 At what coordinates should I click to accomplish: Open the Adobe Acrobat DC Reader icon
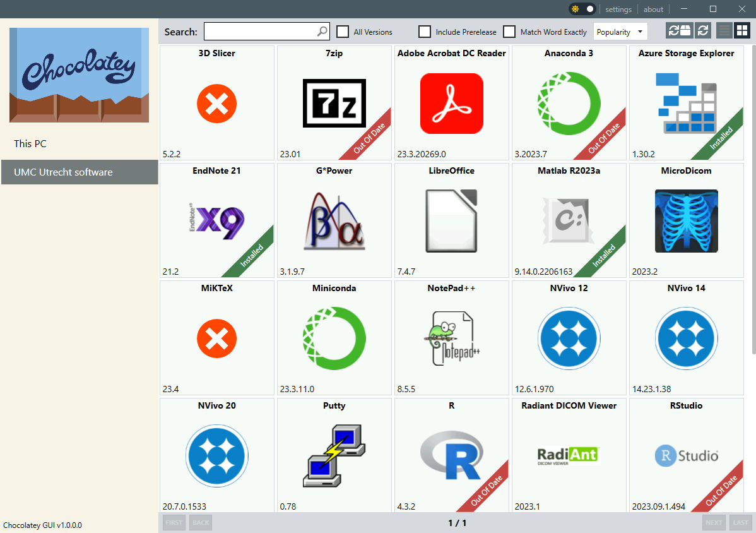coord(452,103)
